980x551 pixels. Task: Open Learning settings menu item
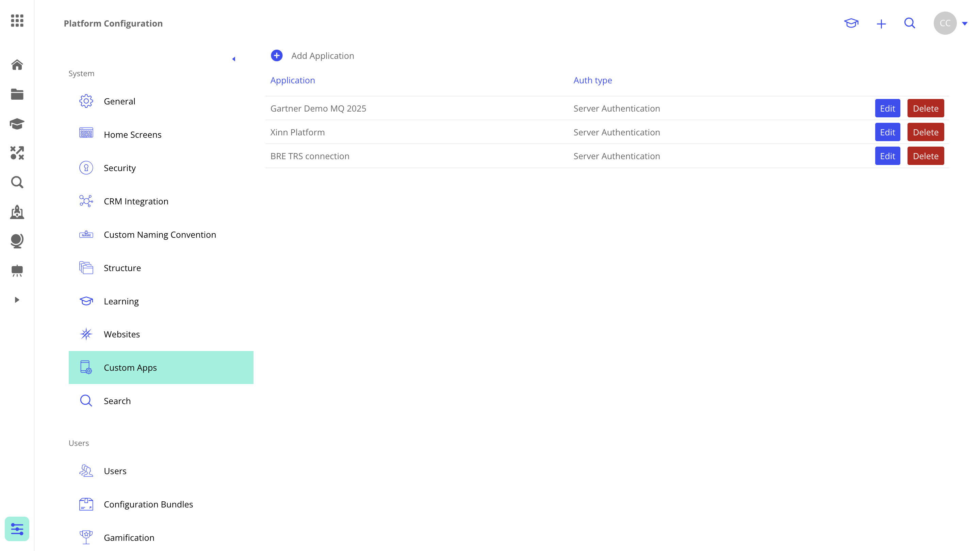161,301
